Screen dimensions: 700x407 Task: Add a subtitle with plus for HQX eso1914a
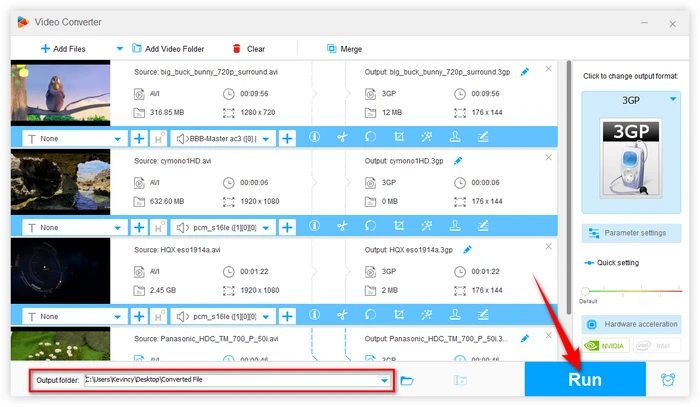pos(139,316)
